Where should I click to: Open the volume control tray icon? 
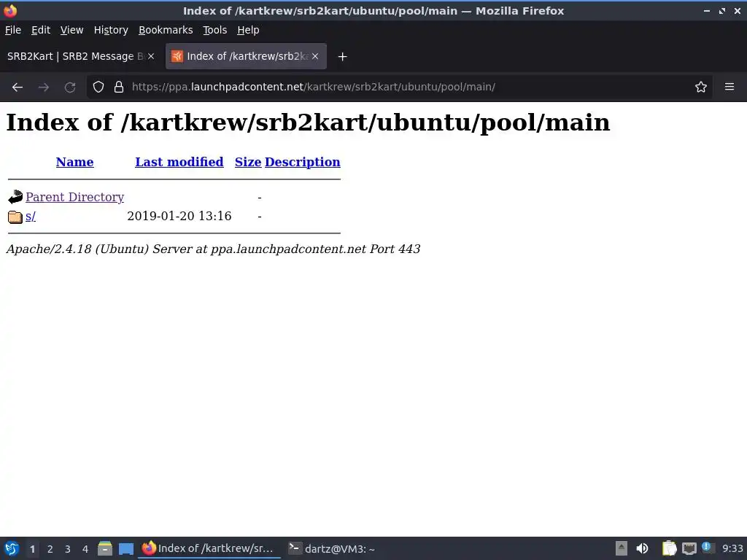(x=642, y=548)
